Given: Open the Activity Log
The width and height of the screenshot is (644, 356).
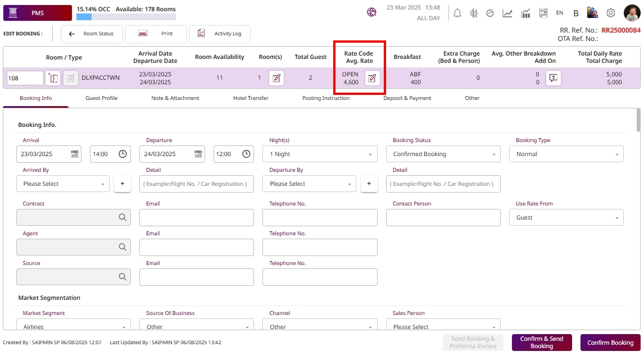Looking at the screenshot, I should (x=220, y=34).
